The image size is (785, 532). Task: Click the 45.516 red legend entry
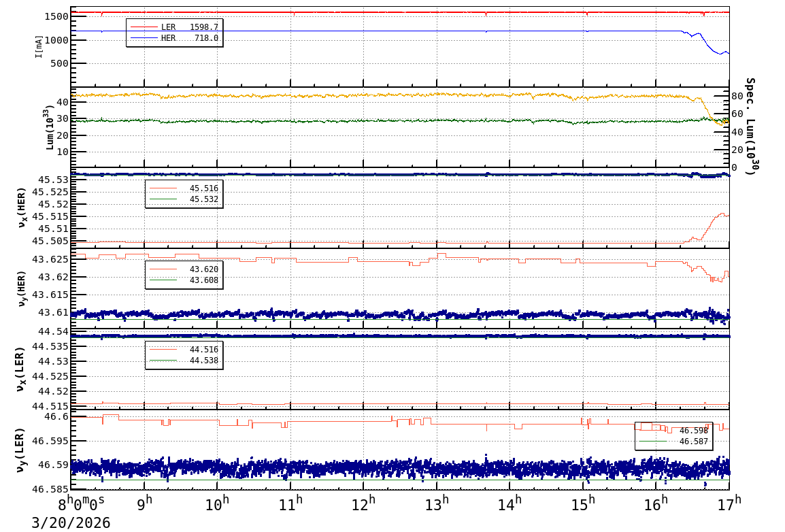[184, 188]
